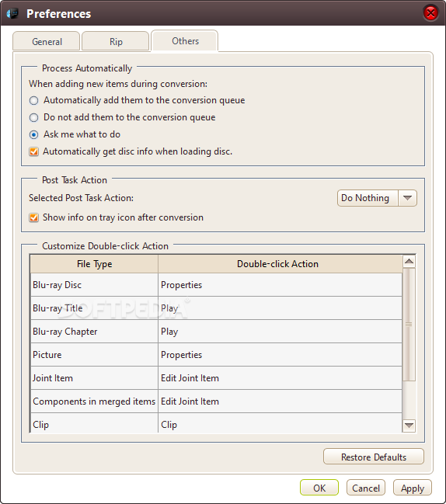
Task: Click the Joint Item action cell
Action: pos(280,378)
